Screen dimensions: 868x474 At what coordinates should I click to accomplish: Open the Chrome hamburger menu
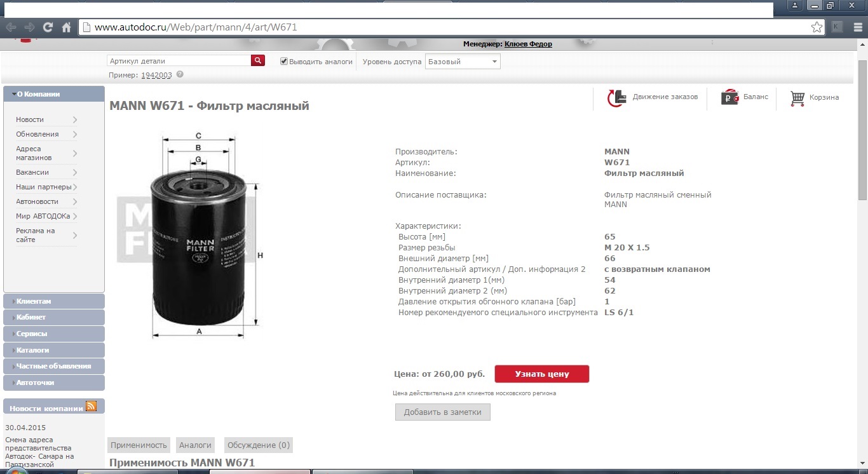(857, 27)
